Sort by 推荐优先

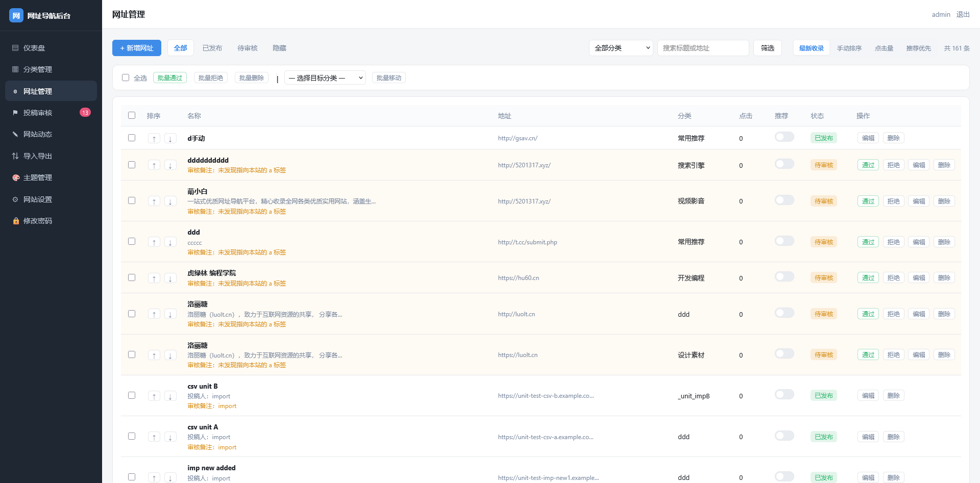point(919,48)
